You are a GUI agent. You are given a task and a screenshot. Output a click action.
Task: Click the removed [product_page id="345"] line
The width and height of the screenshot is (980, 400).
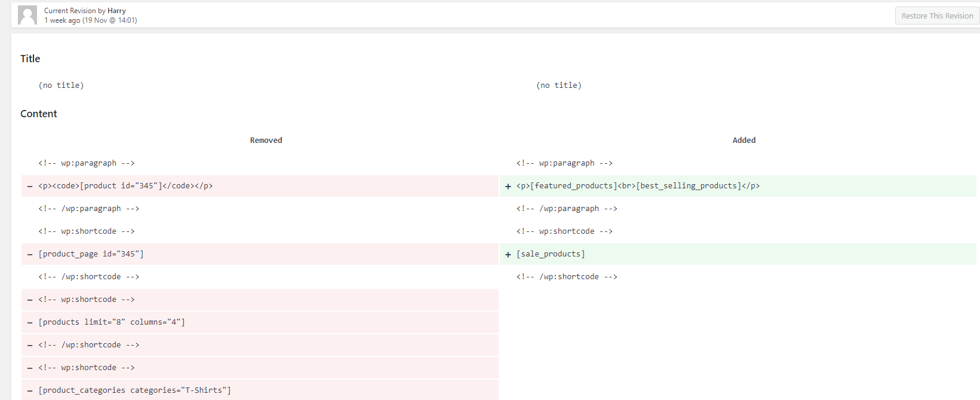tap(91, 254)
